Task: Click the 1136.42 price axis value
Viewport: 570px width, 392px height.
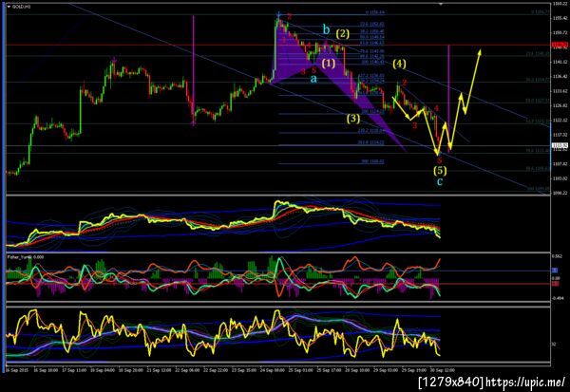Action: click(x=560, y=77)
